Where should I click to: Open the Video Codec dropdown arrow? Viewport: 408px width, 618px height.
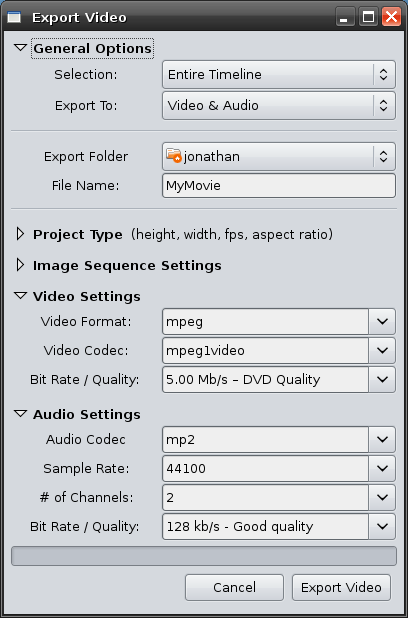382,350
